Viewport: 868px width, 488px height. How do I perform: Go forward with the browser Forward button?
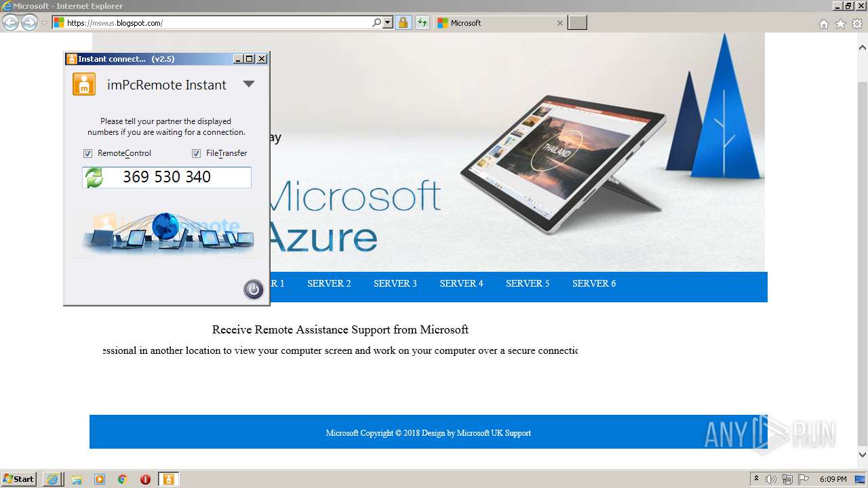(29, 23)
